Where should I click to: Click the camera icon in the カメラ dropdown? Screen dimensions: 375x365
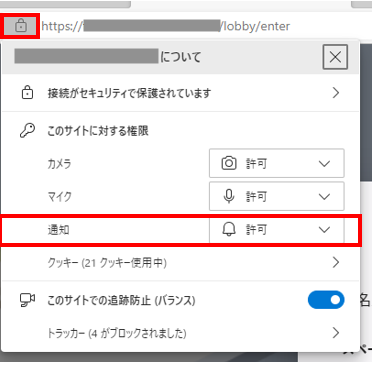click(229, 163)
